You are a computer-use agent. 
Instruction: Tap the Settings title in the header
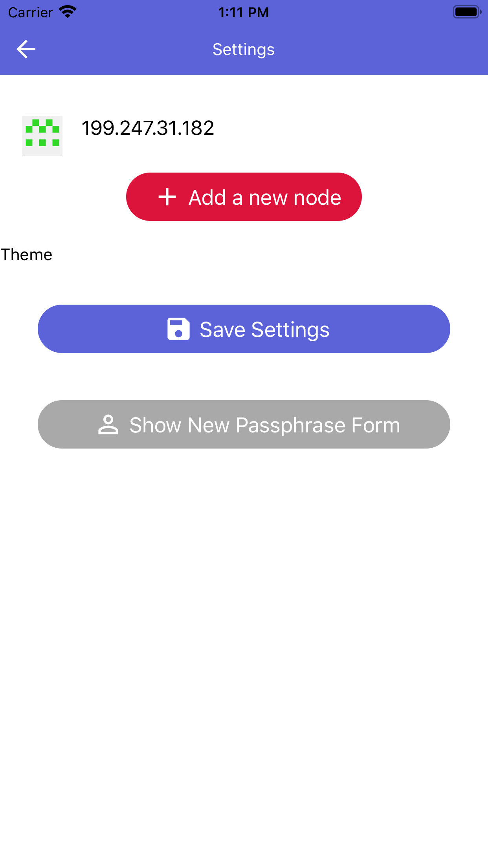tap(244, 49)
